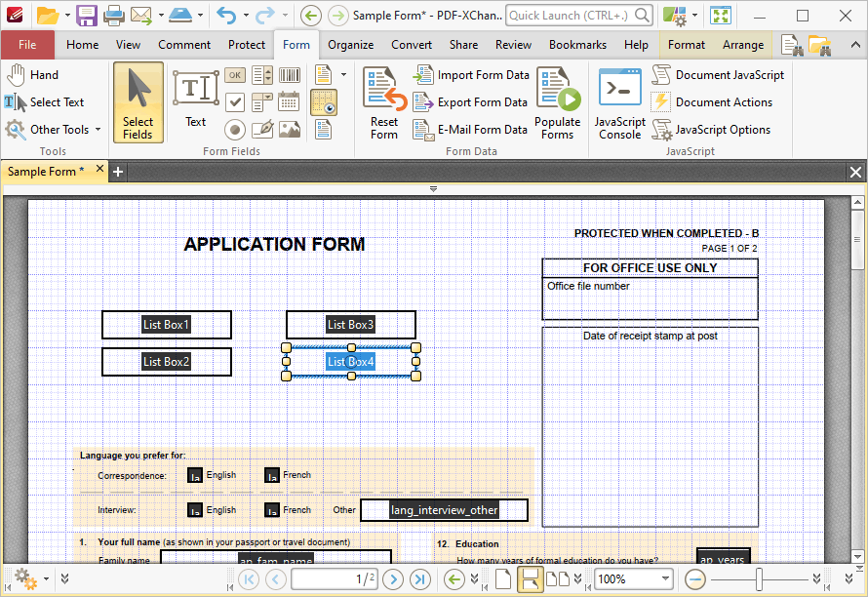This screenshot has height=597, width=868.
Task: Expand the Scan dropdown arrow
Action: pos(200,16)
